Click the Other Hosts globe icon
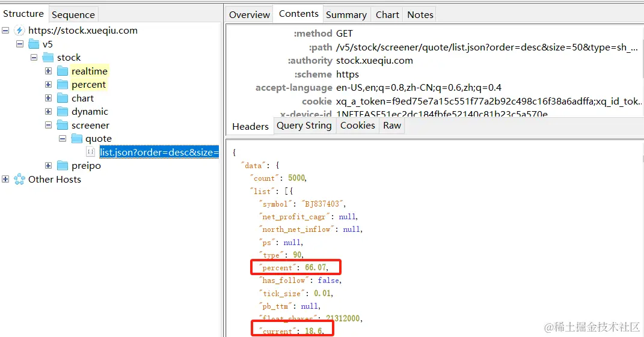 [19, 180]
